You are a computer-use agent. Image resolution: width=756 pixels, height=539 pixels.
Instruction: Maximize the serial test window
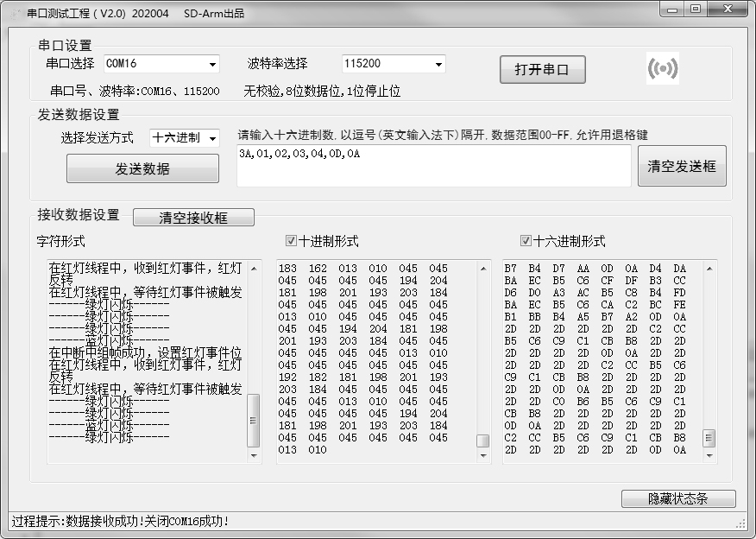coord(695,10)
